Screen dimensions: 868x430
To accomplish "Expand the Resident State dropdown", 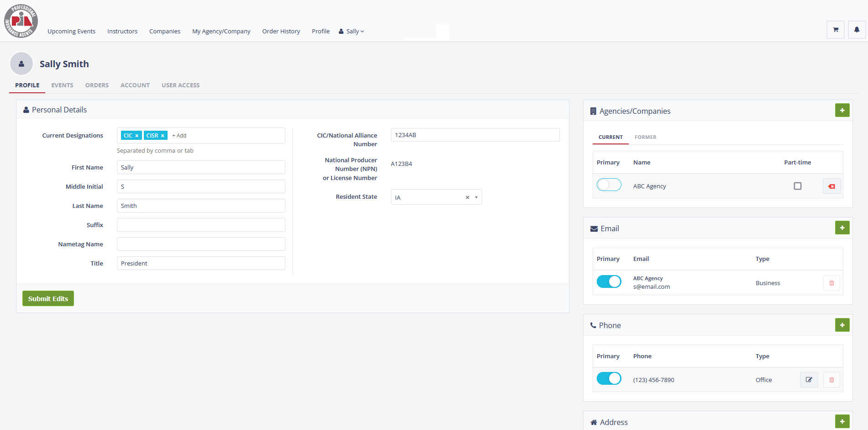I will pos(476,197).
